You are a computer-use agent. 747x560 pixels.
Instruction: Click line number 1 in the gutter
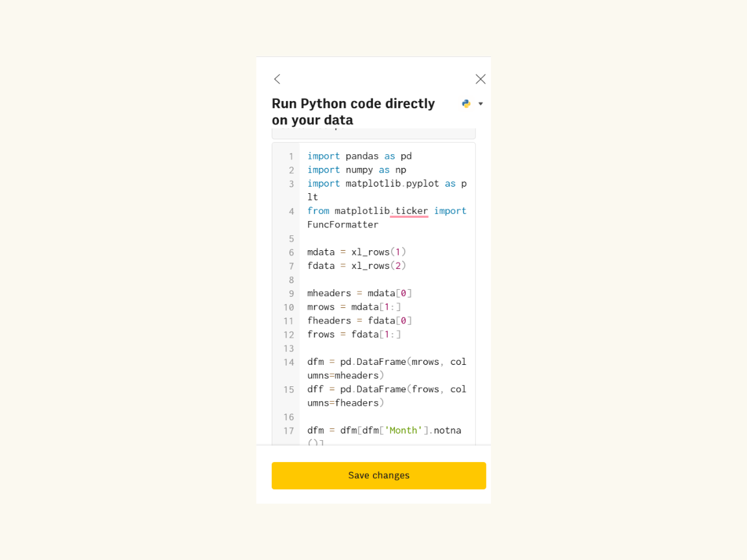click(291, 156)
